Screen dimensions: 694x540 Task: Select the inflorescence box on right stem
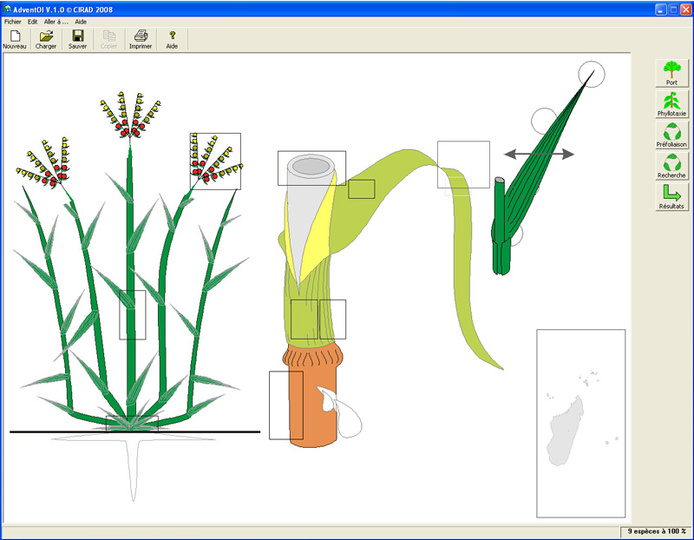[x=215, y=161]
